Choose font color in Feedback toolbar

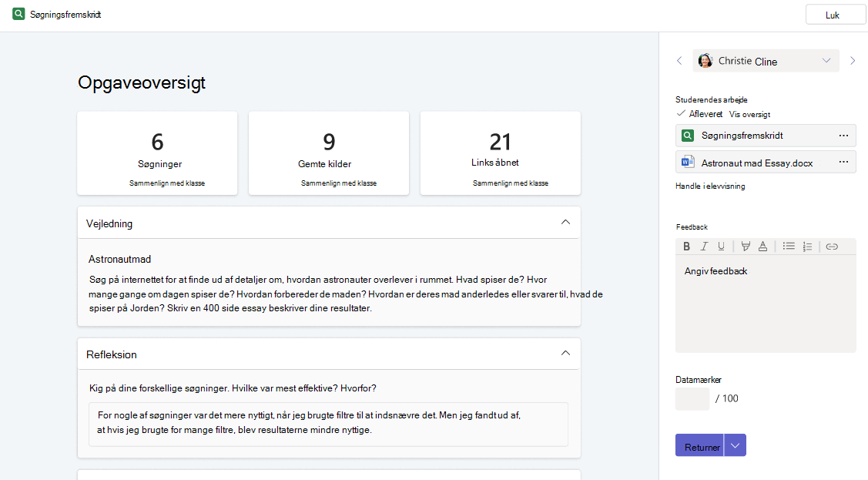[x=762, y=247]
